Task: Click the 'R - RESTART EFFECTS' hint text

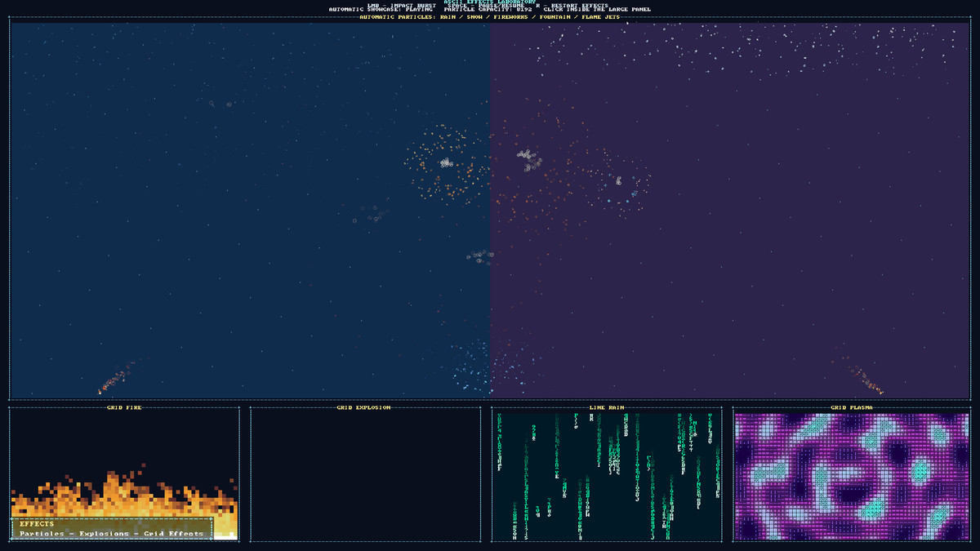Action: coord(572,6)
